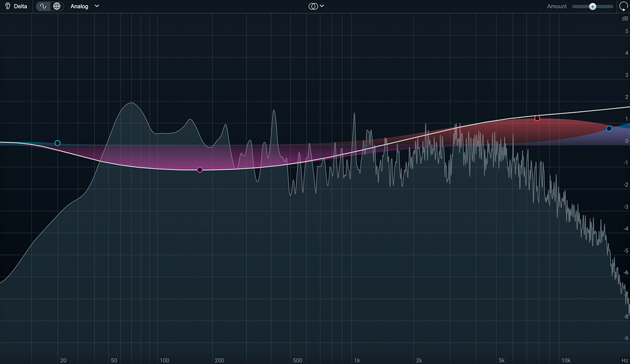Switch to the globe view mode
The image size is (630, 364).
pos(57,7)
